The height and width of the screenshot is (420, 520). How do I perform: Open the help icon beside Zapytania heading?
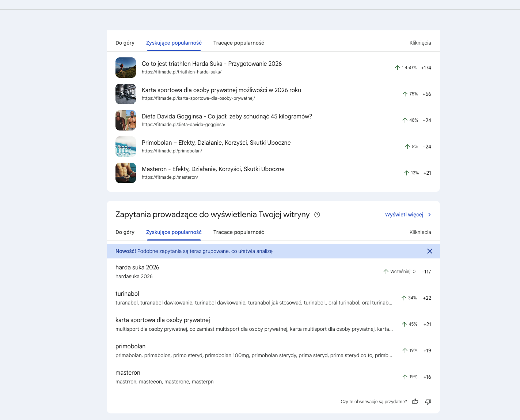[317, 215]
